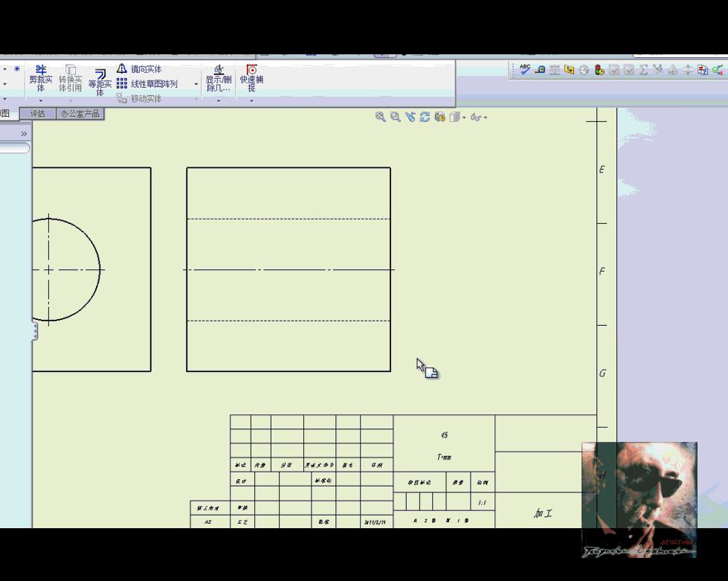This screenshot has height=581, width=728.
Task: Select the blue star Point tool
Action: click(x=17, y=68)
